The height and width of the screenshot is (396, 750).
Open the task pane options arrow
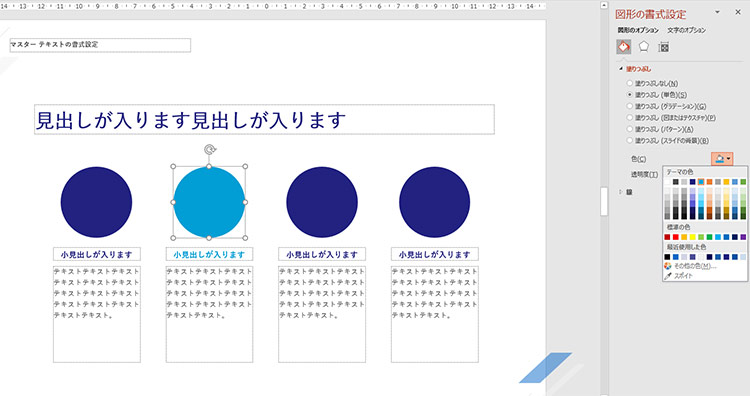point(717,12)
